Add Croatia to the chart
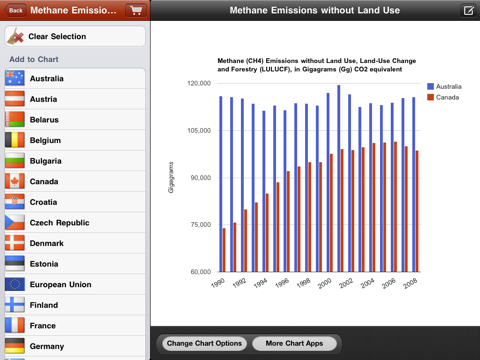Screen dimensions: 480x360 click(75, 202)
